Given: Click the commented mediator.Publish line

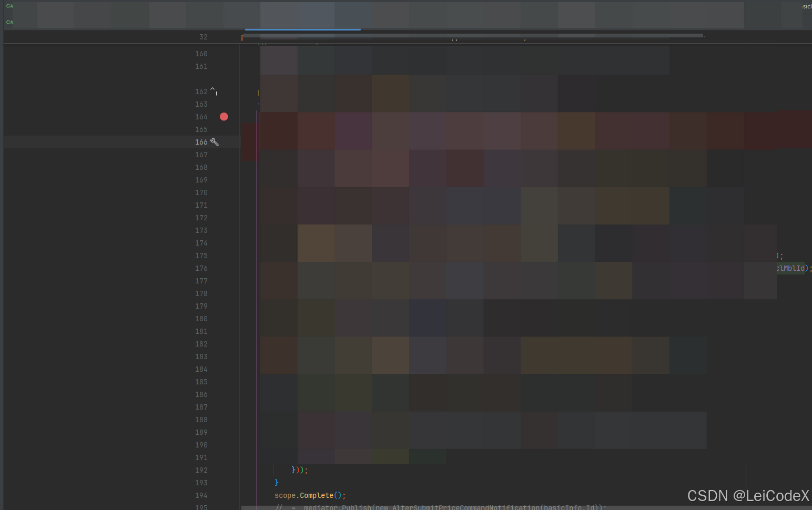Looking at the screenshot, I should tap(441, 507).
